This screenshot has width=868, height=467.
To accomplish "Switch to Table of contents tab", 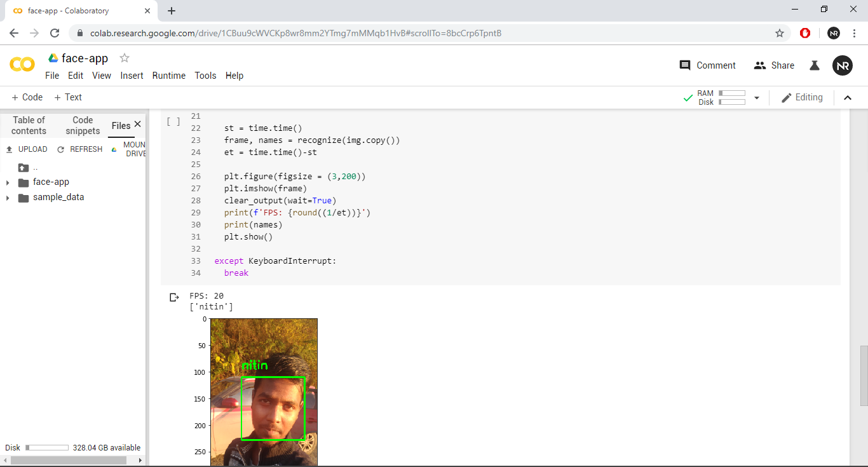I will tap(29, 125).
